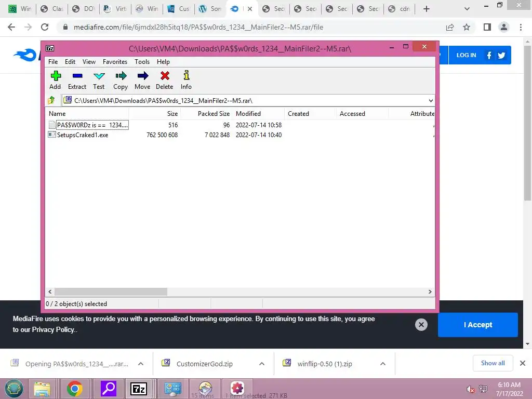Image resolution: width=532 pixels, height=399 pixels.
Task: Click the Chrome address bar URL
Action: click(x=198, y=27)
